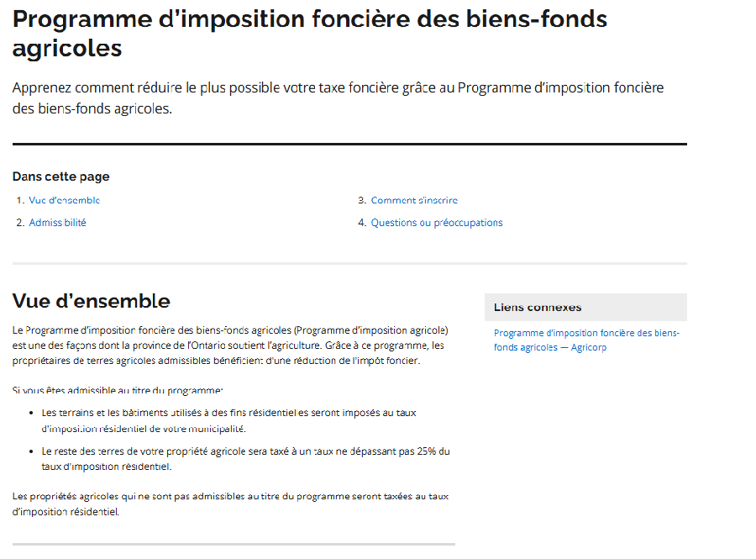This screenshot has height=559, width=756.
Task: Click the light grey divider below the contents list
Action: click(349, 264)
